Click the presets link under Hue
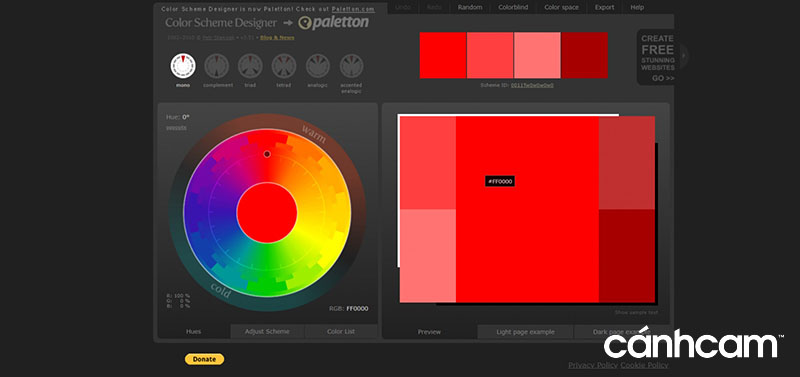Screen dimensions: 800x377 (x=176, y=128)
